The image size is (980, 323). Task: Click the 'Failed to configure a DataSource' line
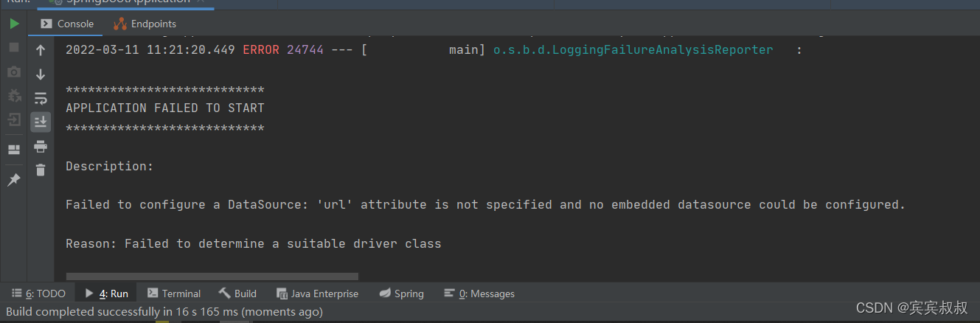click(x=485, y=204)
